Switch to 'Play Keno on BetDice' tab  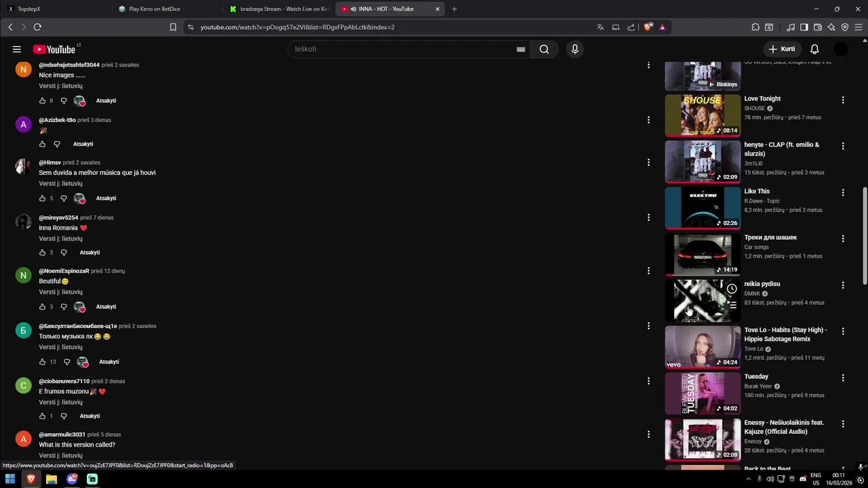[166, 9]
